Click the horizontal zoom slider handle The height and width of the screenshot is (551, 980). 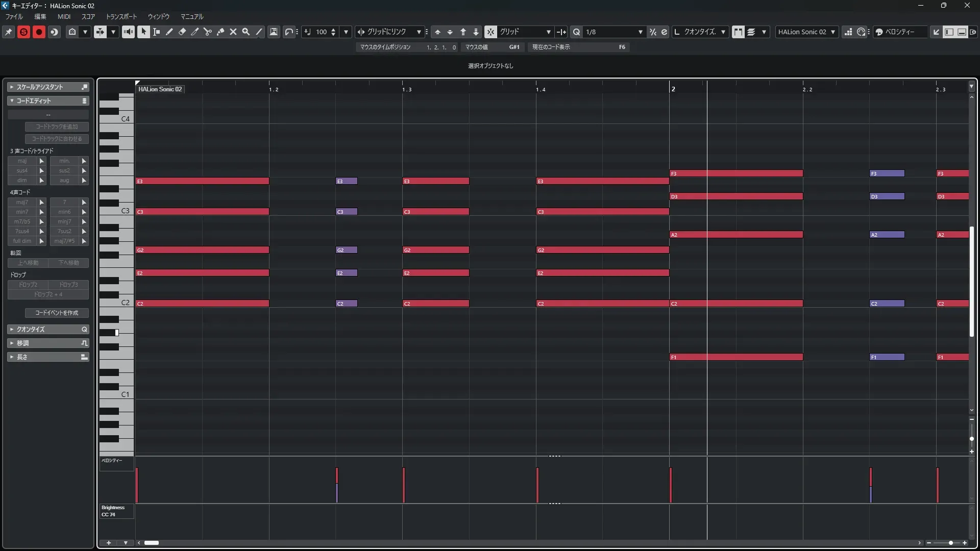tap(950, 543)
